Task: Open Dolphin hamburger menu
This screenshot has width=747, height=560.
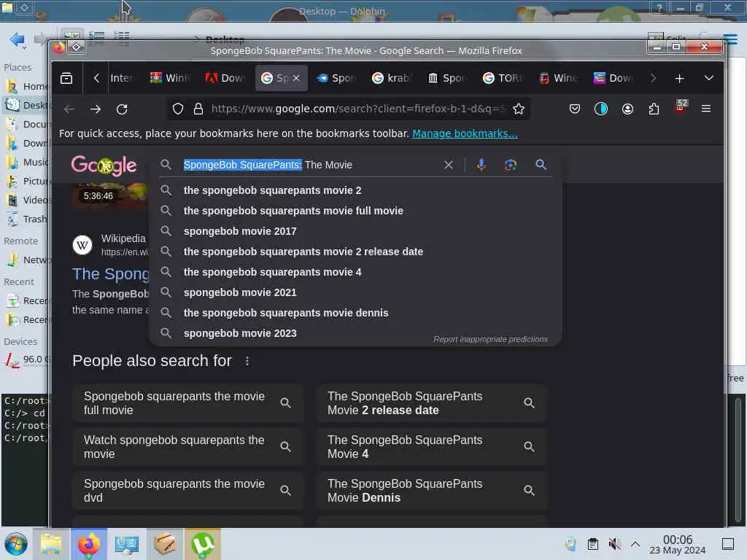Action: (730, 39)
